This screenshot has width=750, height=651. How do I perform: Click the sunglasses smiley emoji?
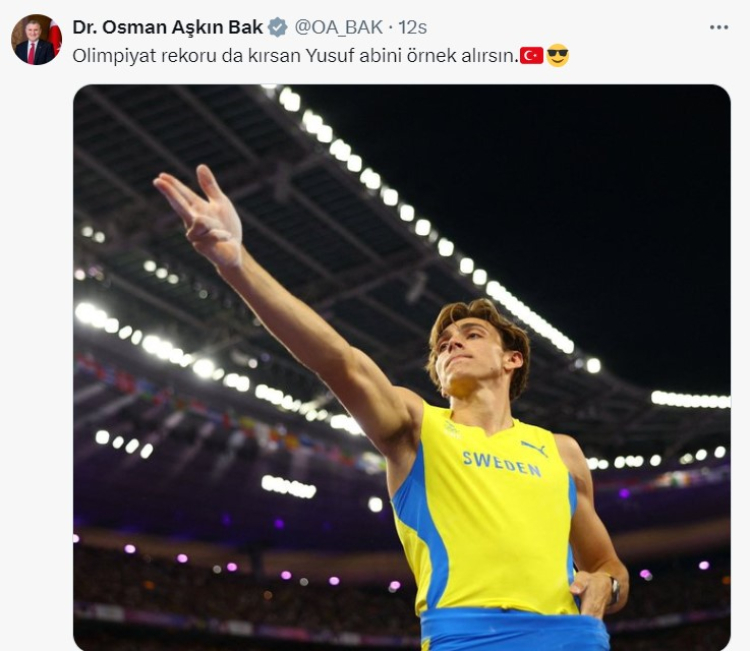(x=558, y=56)
